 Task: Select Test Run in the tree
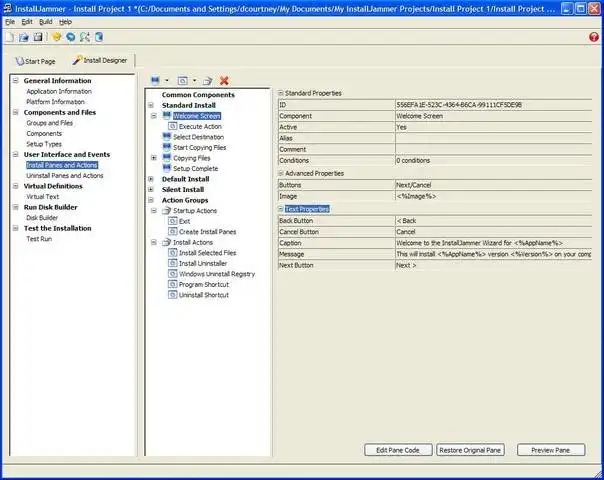pyautogui.click(x=39, y=239)
